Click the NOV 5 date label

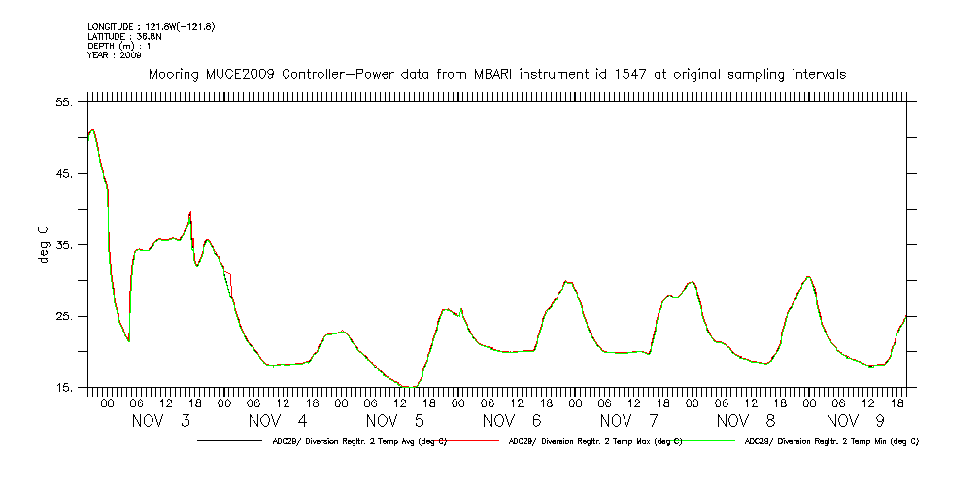click(395, 421)
